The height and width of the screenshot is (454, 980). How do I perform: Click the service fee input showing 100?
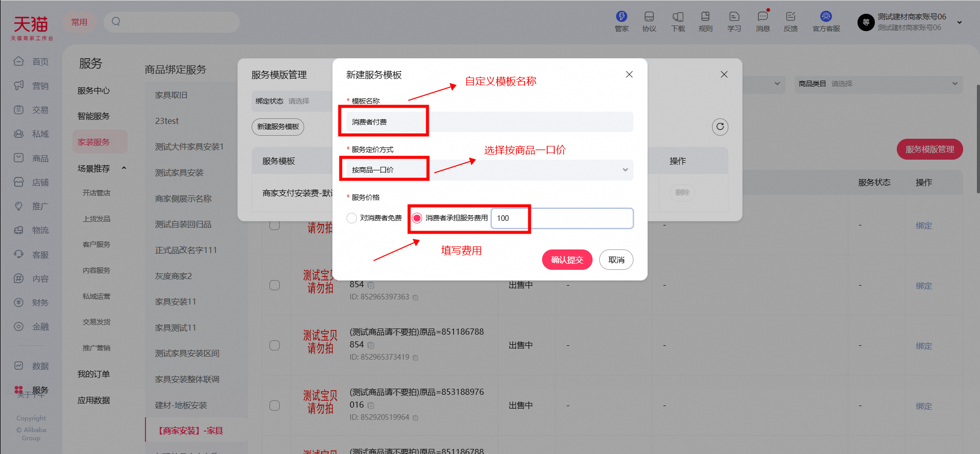click(x=562, y=218)
